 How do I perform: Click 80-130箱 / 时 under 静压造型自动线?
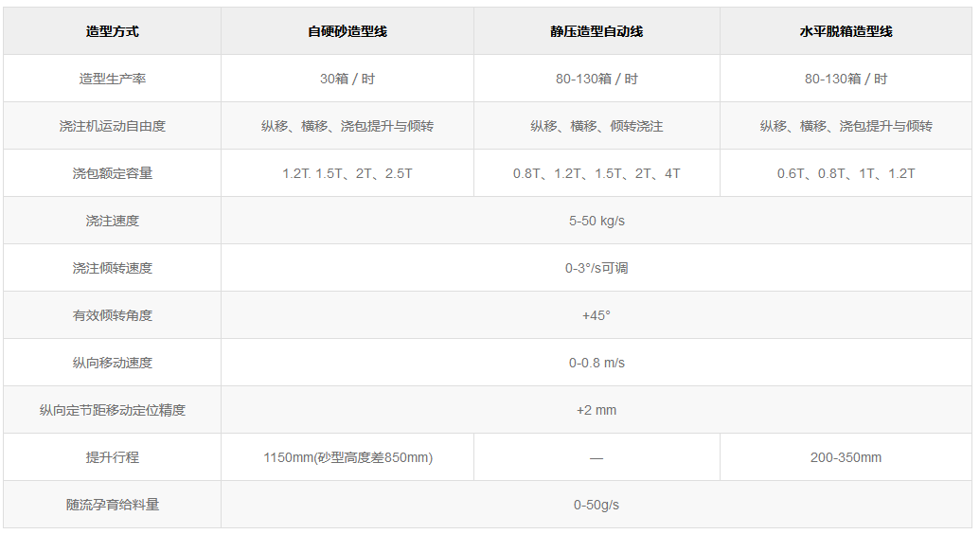point(597,79)
